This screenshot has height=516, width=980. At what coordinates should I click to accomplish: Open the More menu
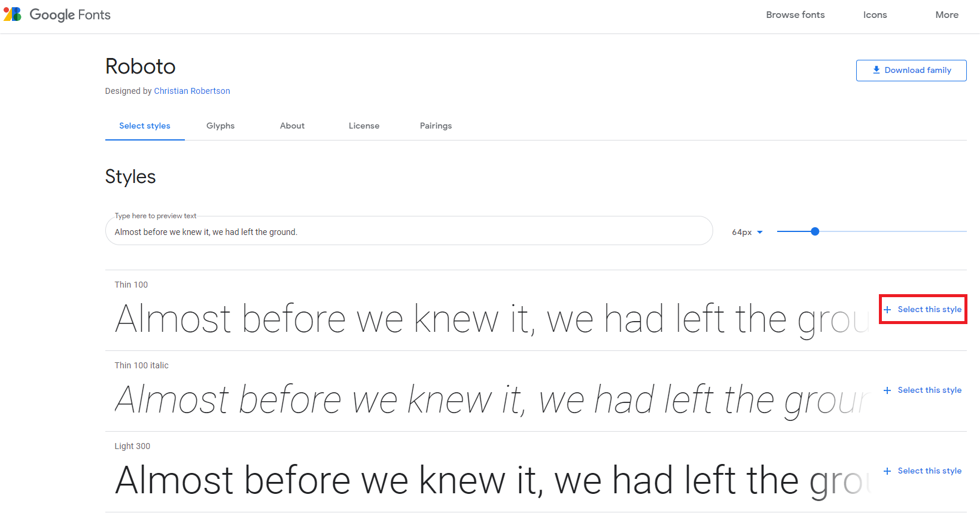point(946,15)
